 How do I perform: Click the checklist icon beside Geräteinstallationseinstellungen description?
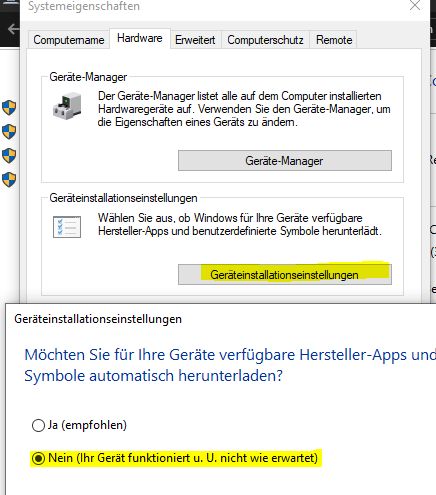pos(67,227)
